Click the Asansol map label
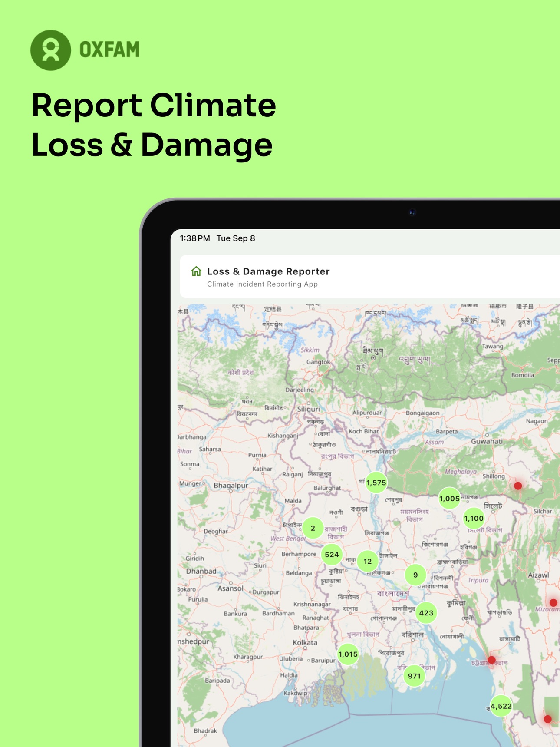Image resolution: width=560 pixels, height=747 pixels. pos(230,588)
